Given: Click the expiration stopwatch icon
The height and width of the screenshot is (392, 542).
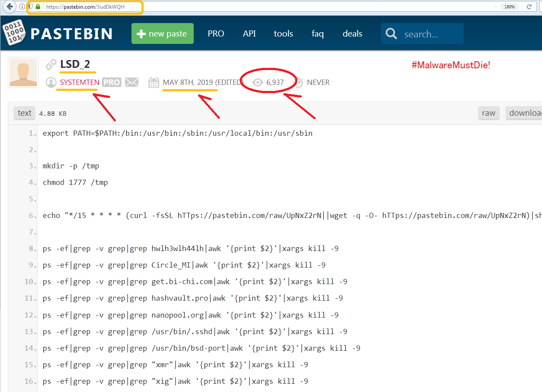Looking at the screenshot, I should (x=298, y=82).
